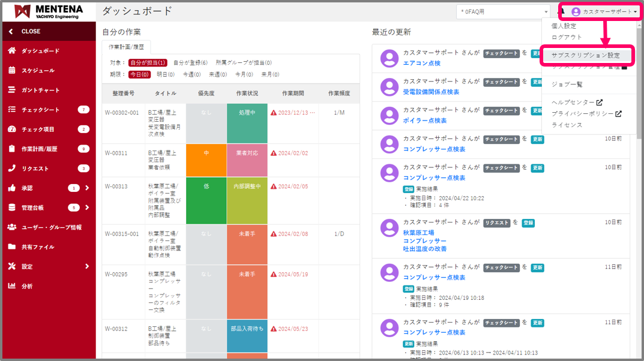Screen dimensions: 644x361
Task: Select ジョブ一覧 in the user menu
Action: tap(567, 85)
